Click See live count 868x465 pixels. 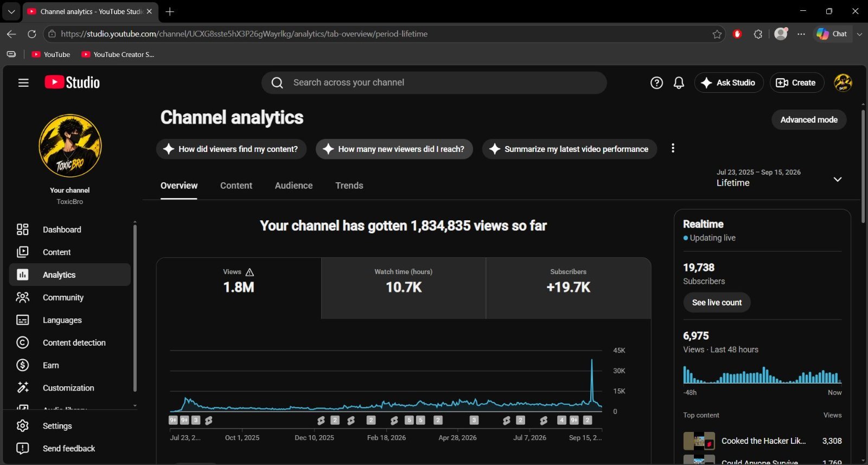tap(717, 303)
